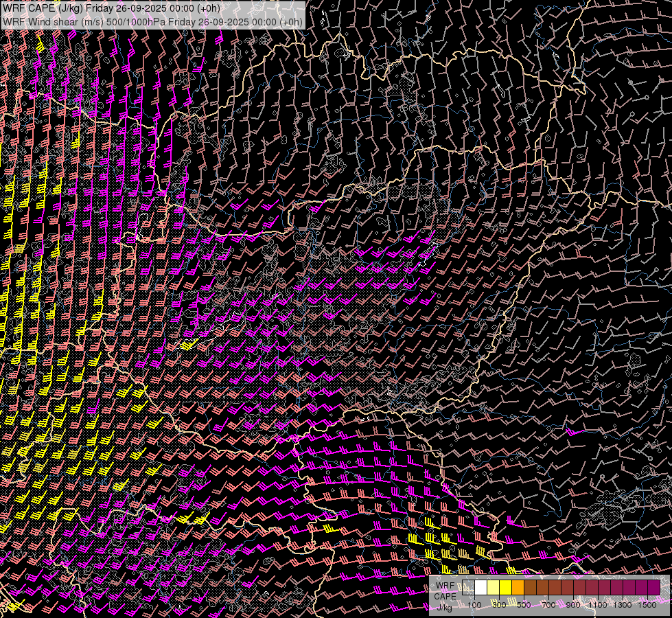Image resolution: width=672 pixels, height=618 pixels.
Task: Select the rightmost purple CAPE legend swatch
Action: [x=653, y=587]
